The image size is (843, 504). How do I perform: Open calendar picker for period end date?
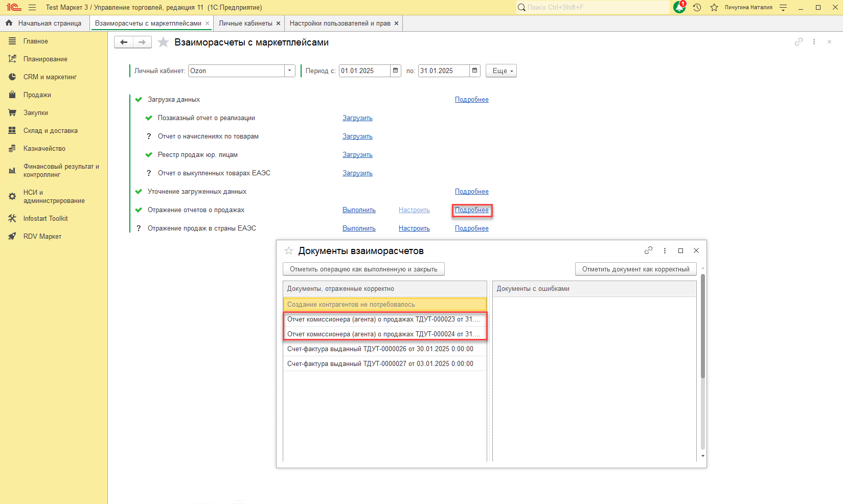click(x=475, y=71)
